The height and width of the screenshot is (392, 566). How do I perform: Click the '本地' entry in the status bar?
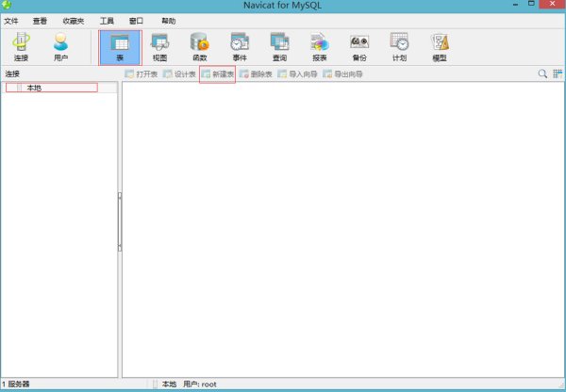click(169, 384)
